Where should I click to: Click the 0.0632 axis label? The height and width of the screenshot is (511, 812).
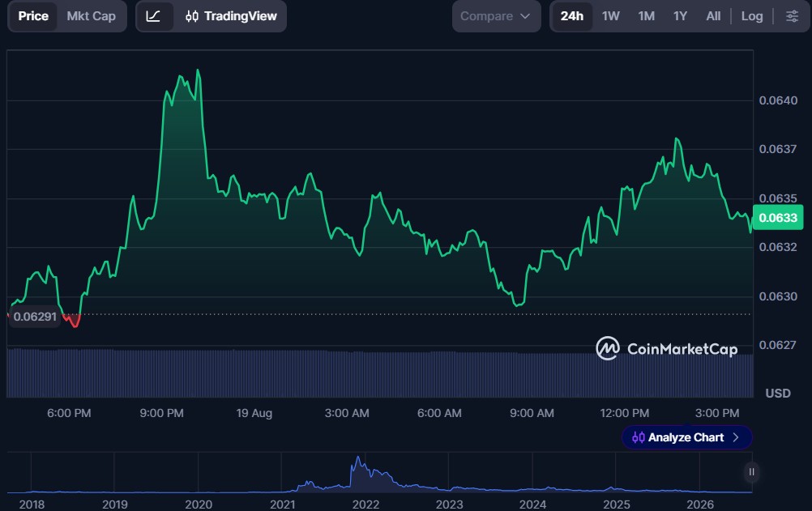point(778,247)
